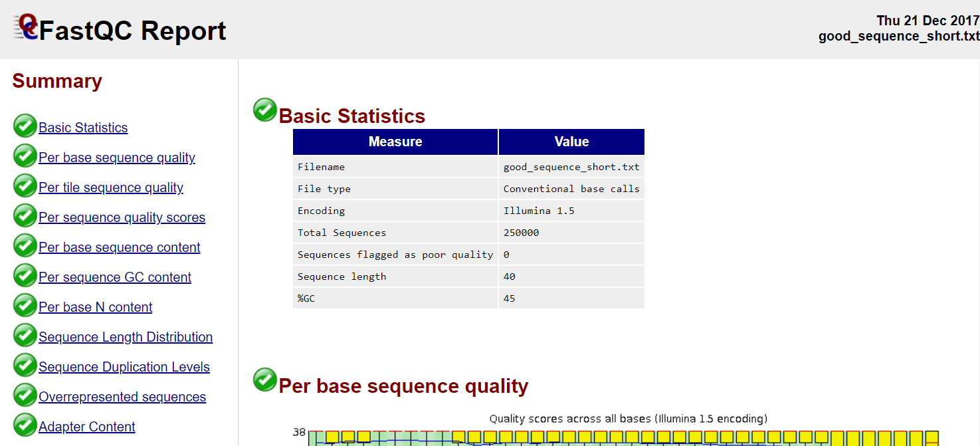Viewport: 980px width, 446px height.
Task: Navigate to Per sequence GC content
Action: click(115, 277)
